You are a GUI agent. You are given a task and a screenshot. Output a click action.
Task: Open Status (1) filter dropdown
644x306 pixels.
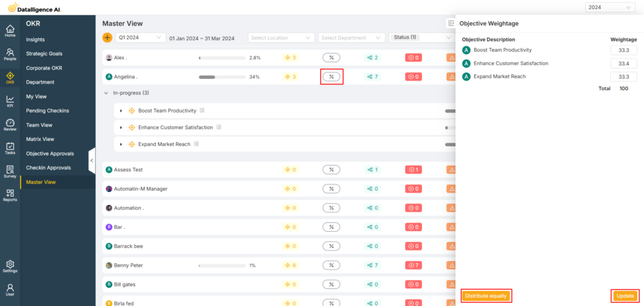coord(422,37)
